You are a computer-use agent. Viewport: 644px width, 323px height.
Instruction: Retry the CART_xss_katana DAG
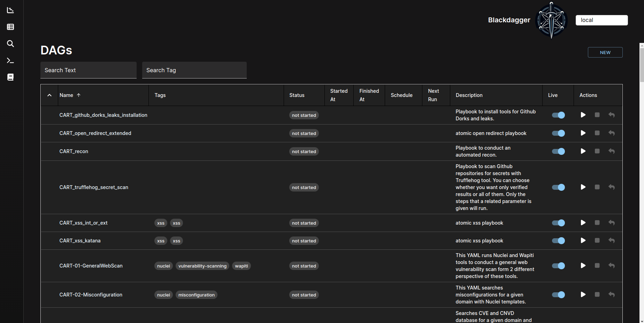(x=612, y=240)
